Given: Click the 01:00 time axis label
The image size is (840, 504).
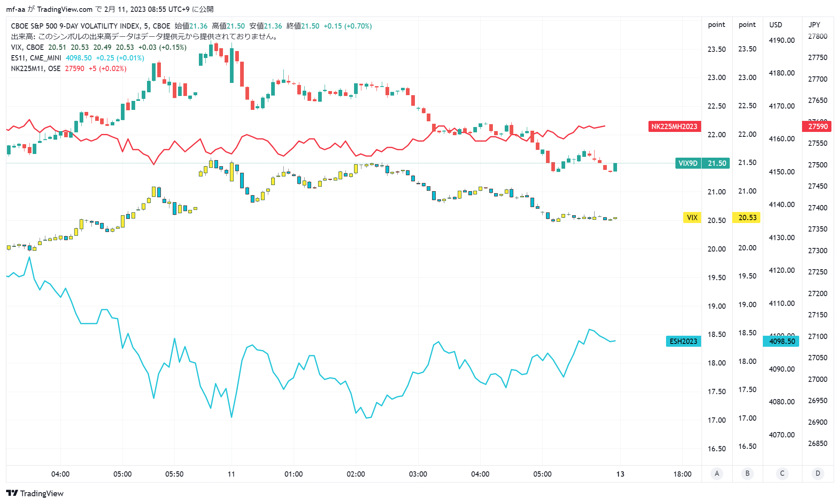Looking at the screenshot, I should [294, 474].
